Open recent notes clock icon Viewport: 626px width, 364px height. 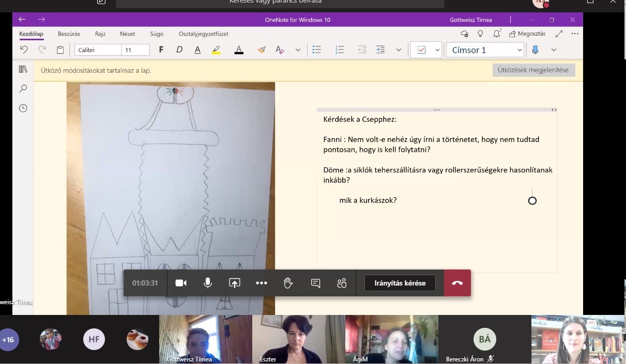[x=23, y=108]
